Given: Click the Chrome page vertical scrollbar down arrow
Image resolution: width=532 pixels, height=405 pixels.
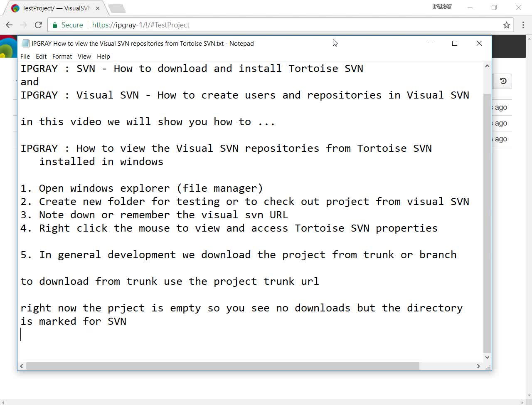Looking at the screenshot, I should click(x=529, y=395).
